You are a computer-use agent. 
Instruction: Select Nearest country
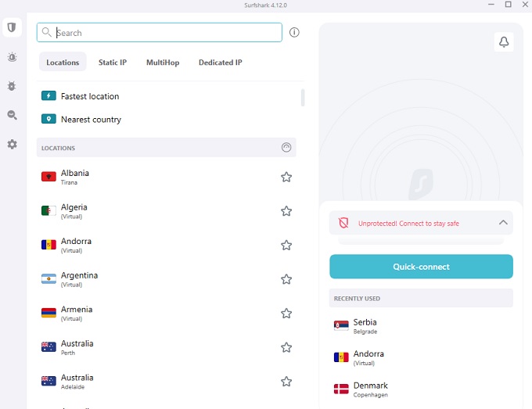tap(166, 119)
